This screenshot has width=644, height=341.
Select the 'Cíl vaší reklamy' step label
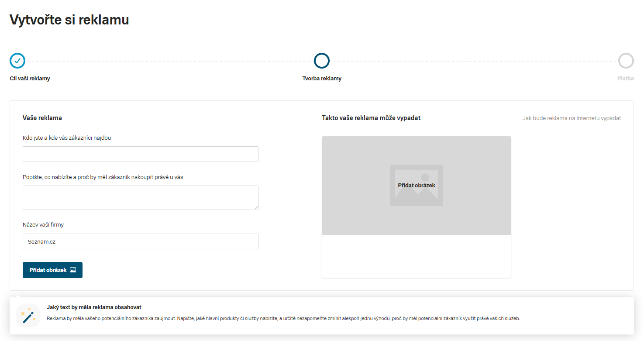30,79
